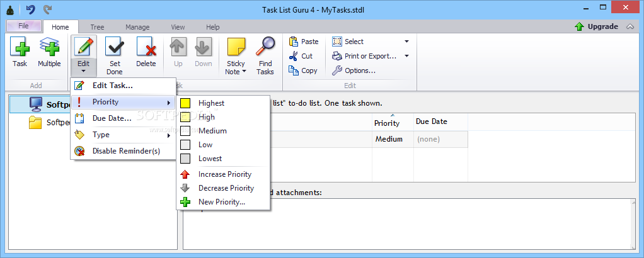
Task: Move task Up with arrow icon
Action: 178,47
